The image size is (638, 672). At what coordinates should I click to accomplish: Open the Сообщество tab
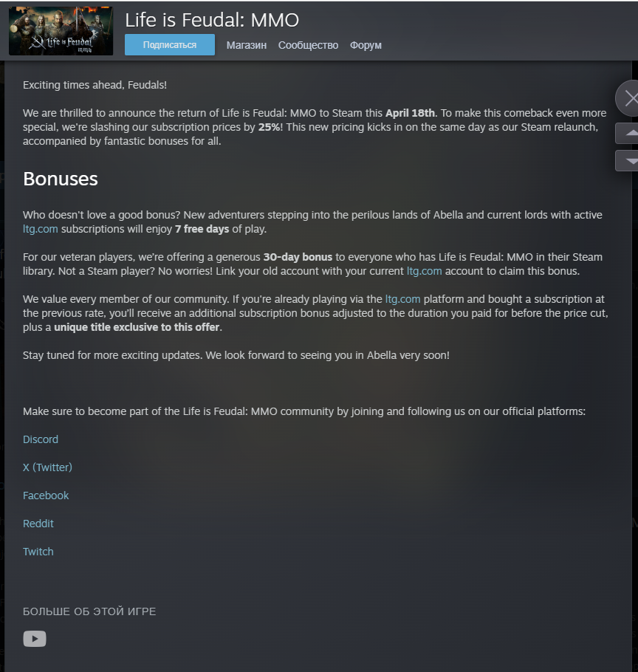[308, 45]
